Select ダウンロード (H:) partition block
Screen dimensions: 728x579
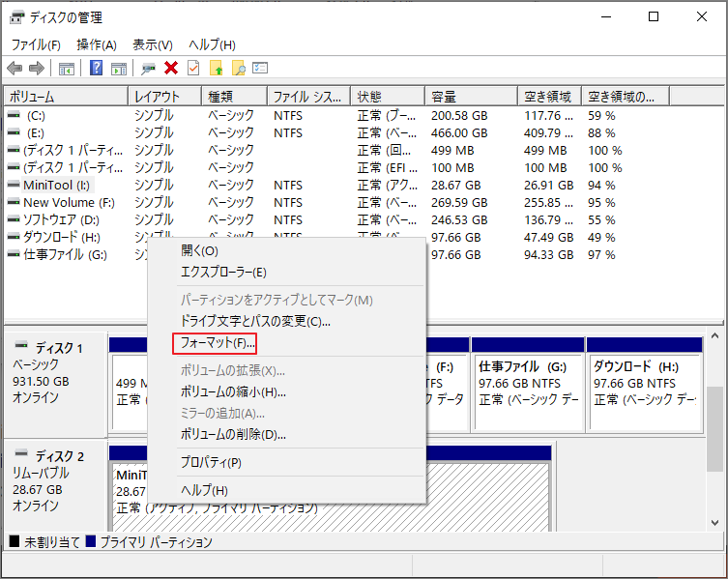(645, 385)
